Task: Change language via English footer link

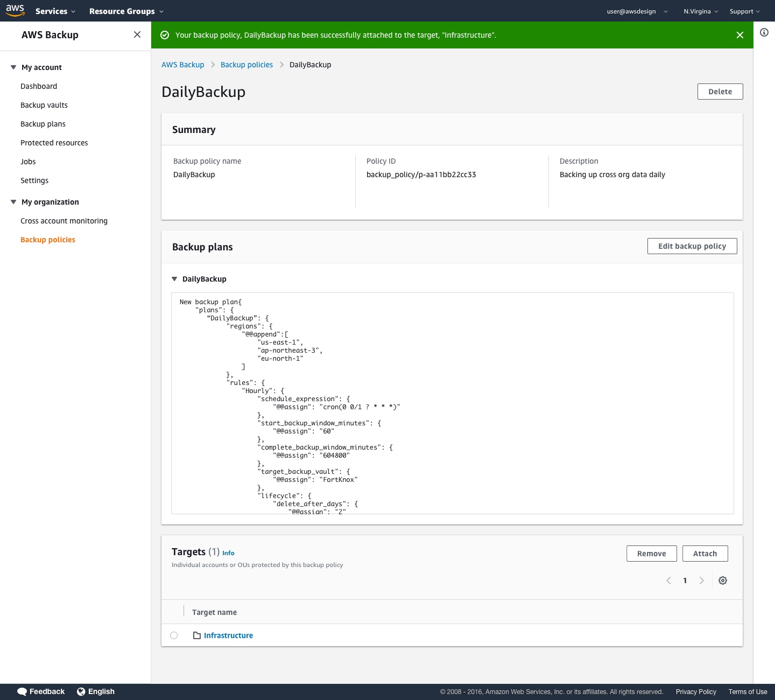Action: [x=101, y=692]
